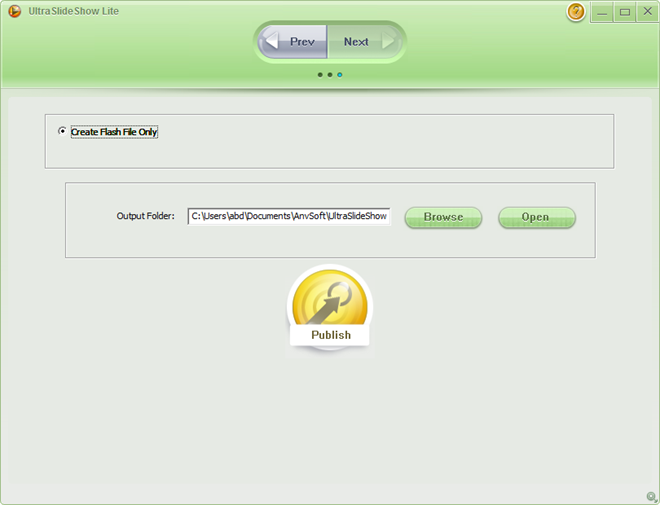Image resolution: width=660 pixels, height=505 pixels.
Task: Click the Next navigation button
Action: coord(364,42)
